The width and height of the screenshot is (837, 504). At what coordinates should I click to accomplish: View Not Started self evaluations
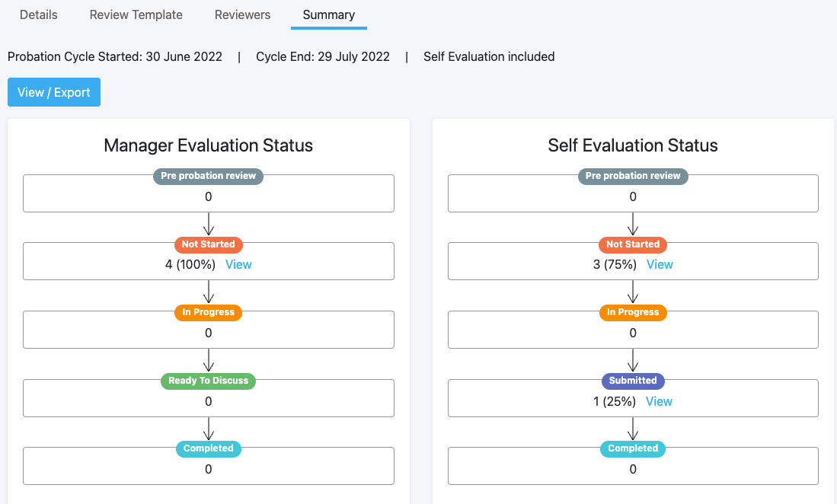coord(660,264)
